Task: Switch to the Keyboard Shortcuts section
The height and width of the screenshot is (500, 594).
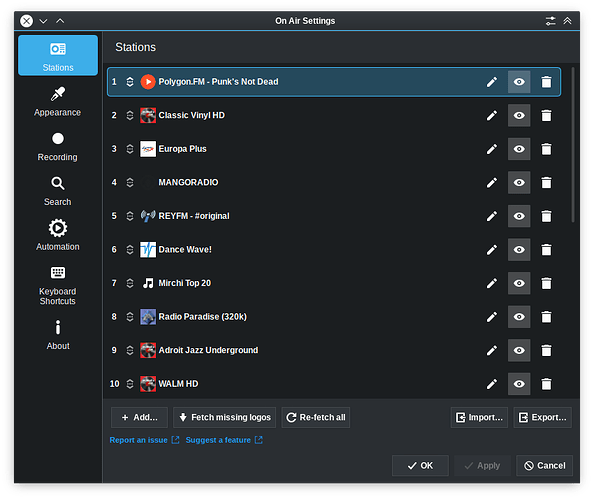Action: click(x=58, y=286)
